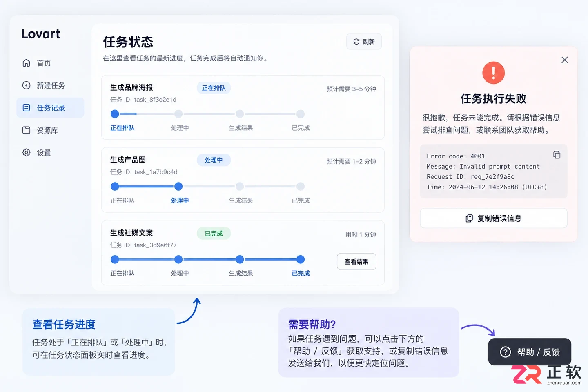Click the 任务状态 page heading
Screen dimensions: 588x392
click(x=128, y=42)
